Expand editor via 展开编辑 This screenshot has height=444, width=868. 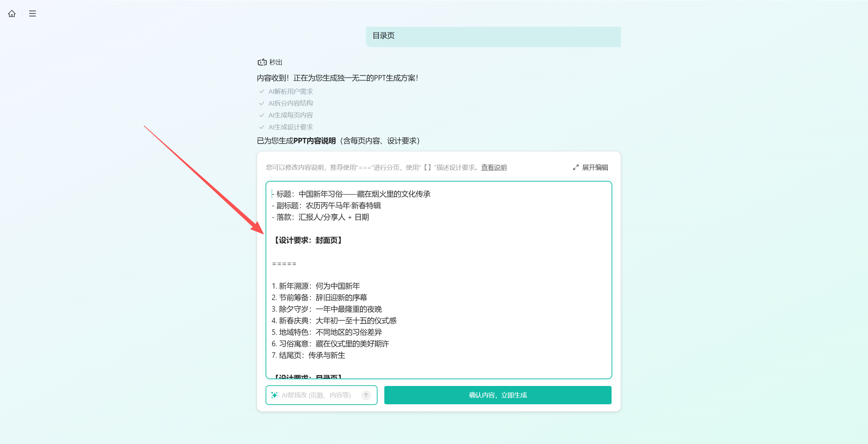pyautogui.click(x=595, y=167)
